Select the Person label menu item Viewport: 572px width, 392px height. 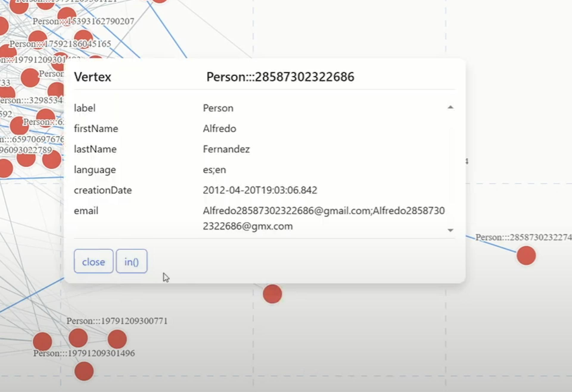[218, 108]
